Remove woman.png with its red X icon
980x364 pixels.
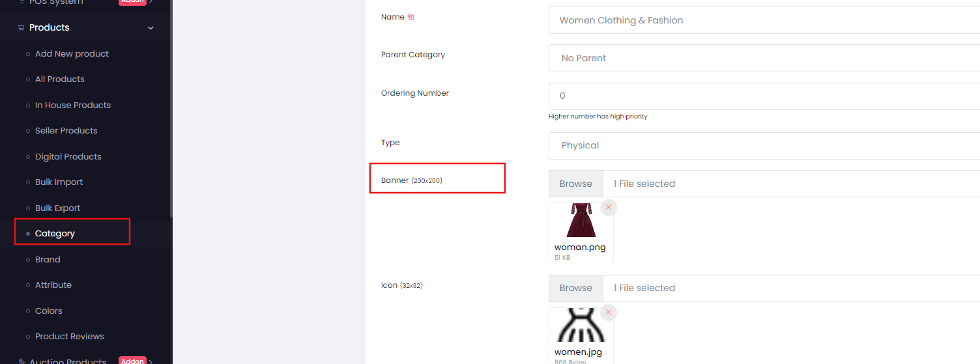click(609, 207)
